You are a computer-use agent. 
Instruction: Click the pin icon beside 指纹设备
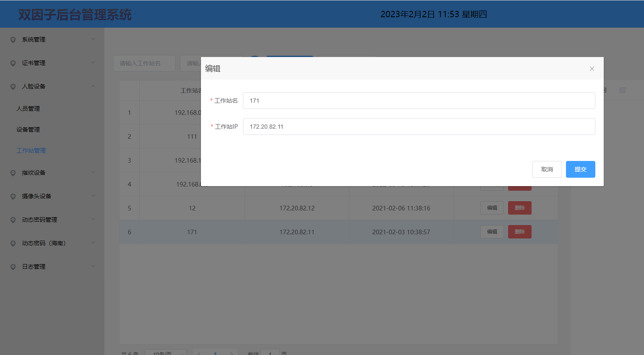13,173
